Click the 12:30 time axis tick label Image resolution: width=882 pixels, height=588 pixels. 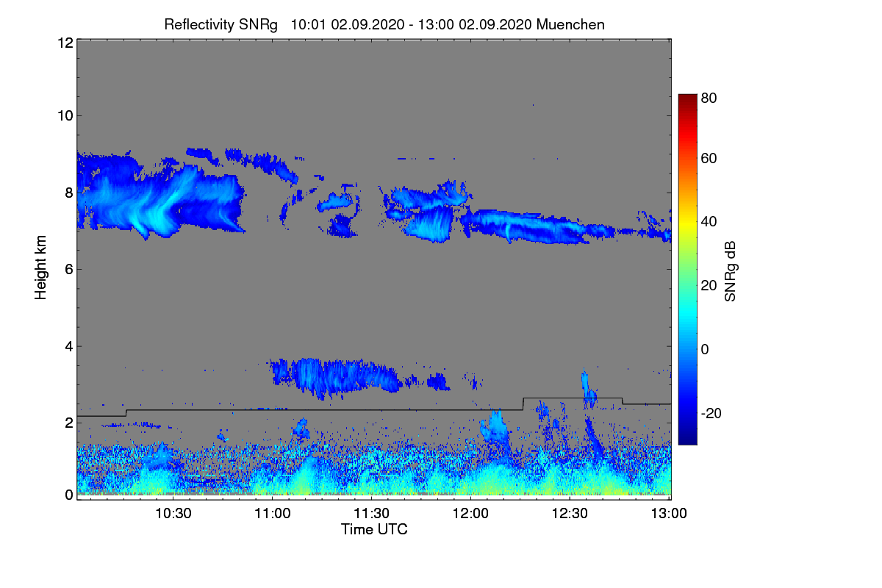(x=570, y=513)
